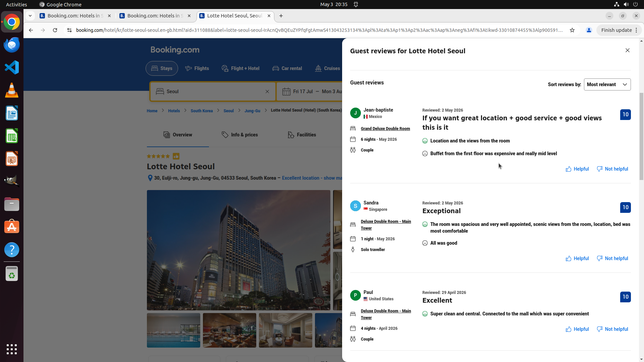Select the Flights tab
The image size is (644, 362).
point(197,68)
